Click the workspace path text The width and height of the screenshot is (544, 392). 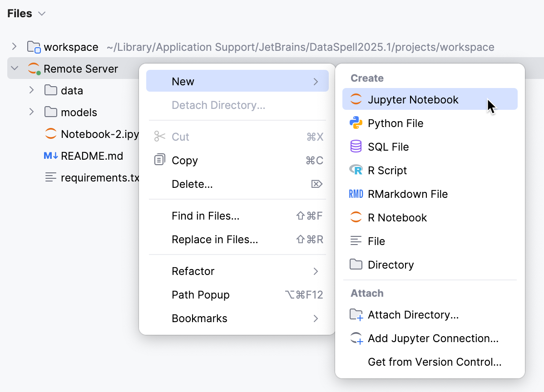click(x=301, y=47)
